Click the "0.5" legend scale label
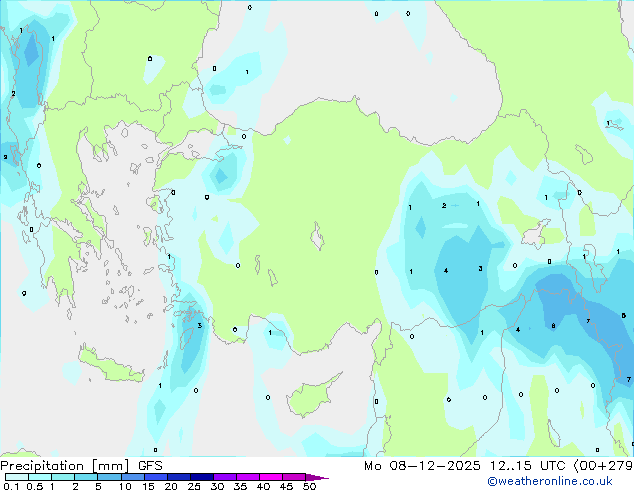This screenshot has height=490, width=634. tap(35, 486)
